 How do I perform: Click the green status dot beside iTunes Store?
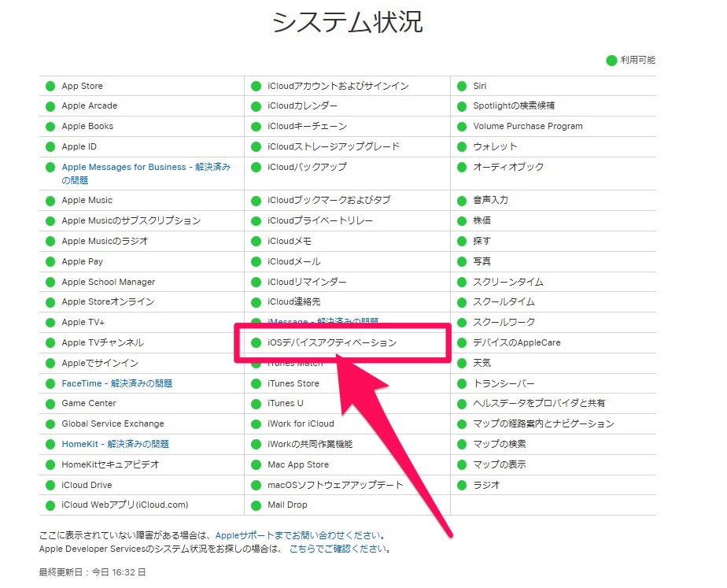pyautogui.click(x=256, y=384)
